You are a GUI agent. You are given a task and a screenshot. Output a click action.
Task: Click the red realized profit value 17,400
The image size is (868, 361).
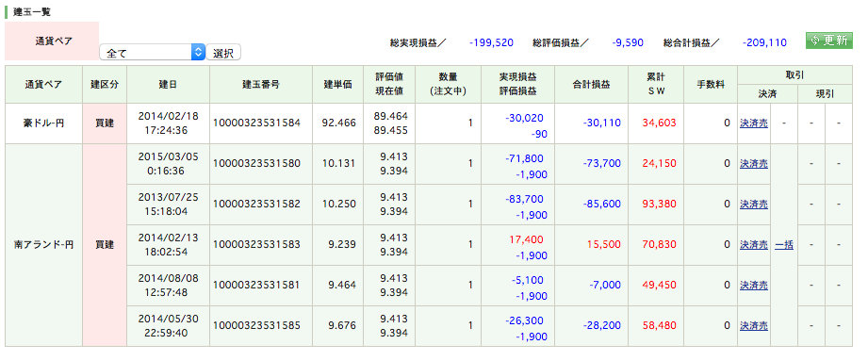click(x=528, y=239)
